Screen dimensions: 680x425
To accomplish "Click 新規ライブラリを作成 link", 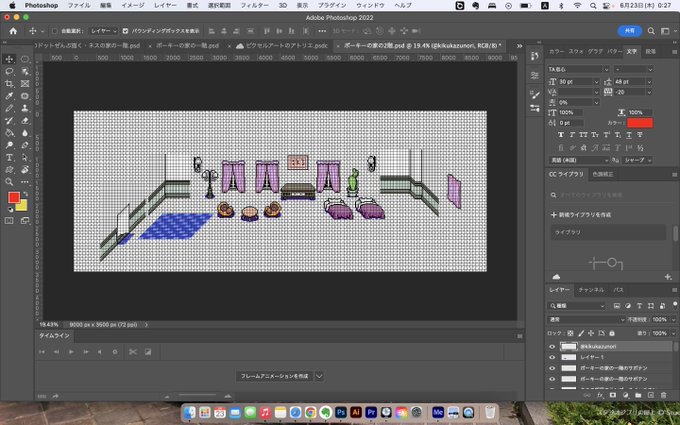I will pyautogui.click(x=584, y=215).
